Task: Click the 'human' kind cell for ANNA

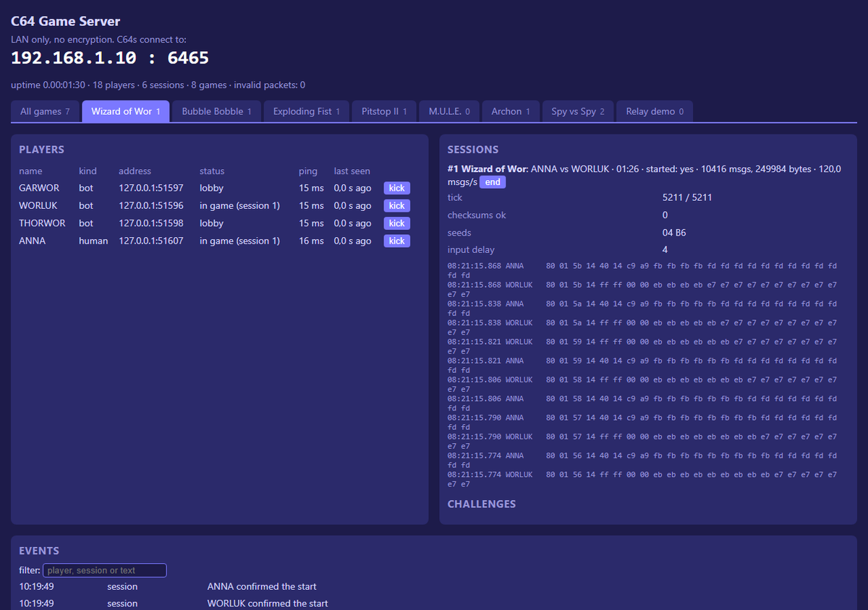Action: click(93, 241)
